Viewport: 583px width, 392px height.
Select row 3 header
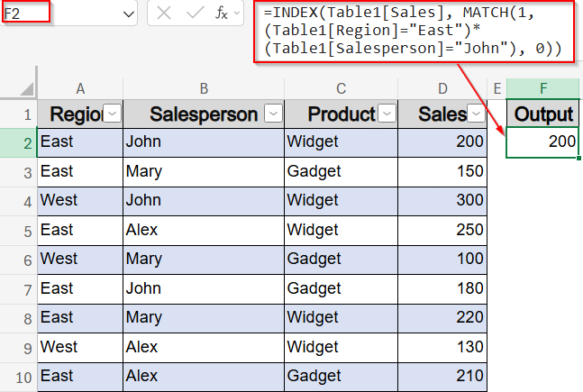(x=19, y=172)
